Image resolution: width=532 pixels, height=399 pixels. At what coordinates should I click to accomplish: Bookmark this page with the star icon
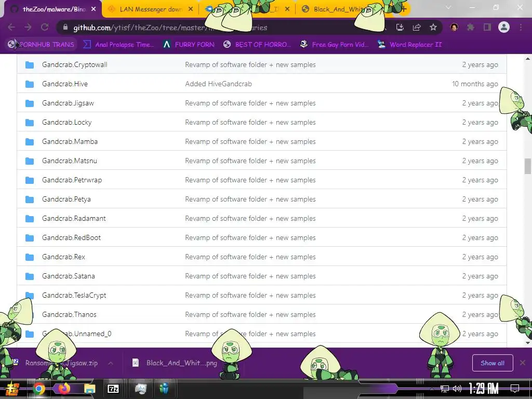coord(433,28)
